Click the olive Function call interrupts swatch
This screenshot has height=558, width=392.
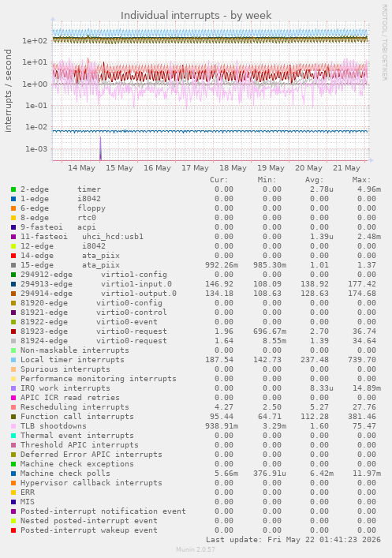(13, 417)
